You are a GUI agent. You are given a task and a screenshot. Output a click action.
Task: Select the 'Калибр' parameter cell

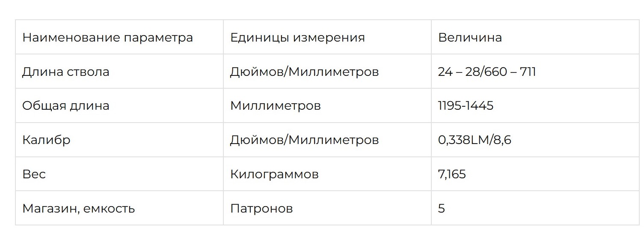[119, 140]
